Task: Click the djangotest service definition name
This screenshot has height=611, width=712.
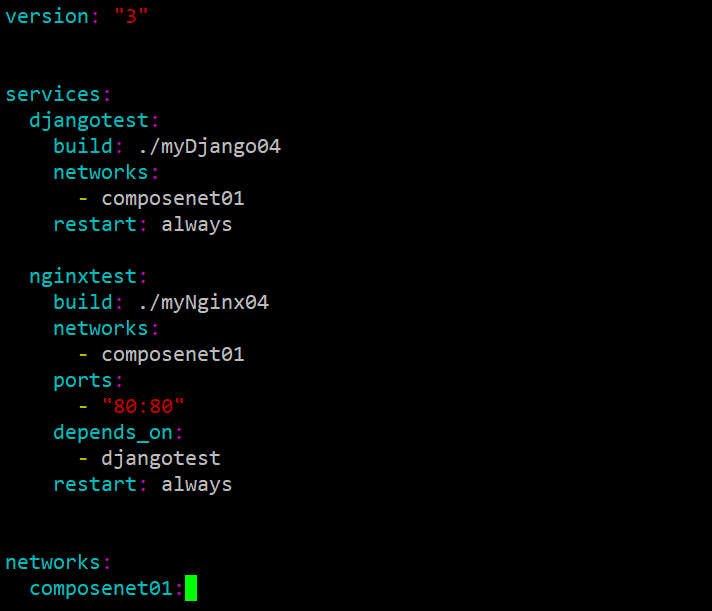Action: (x=88, y=121)
